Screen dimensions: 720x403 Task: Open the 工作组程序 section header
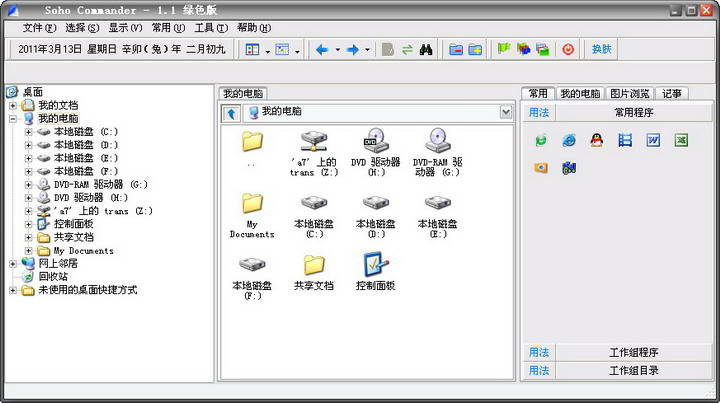634,353
